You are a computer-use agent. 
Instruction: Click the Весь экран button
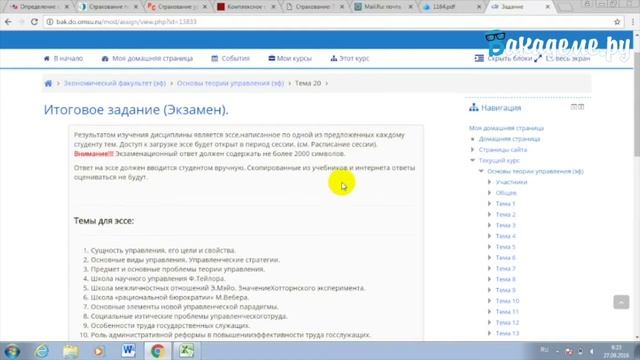point(562,58)
